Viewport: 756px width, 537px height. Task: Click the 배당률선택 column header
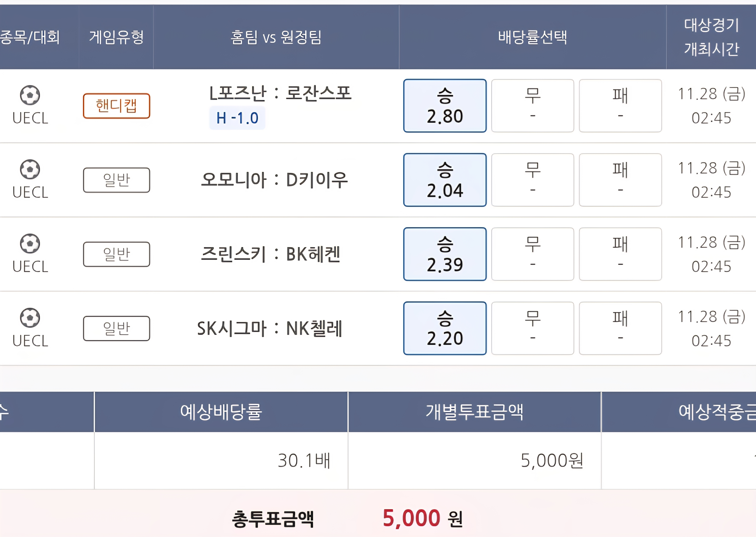coord(532,37)
